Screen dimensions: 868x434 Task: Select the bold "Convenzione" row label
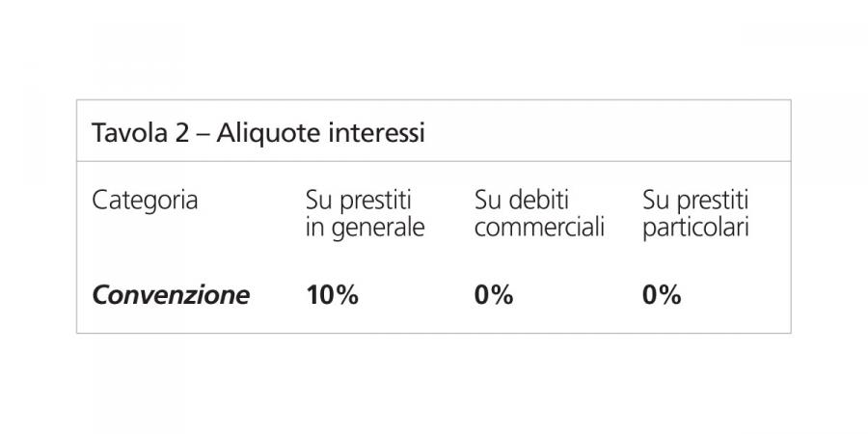pyautogui.click(x=170, y=295)
